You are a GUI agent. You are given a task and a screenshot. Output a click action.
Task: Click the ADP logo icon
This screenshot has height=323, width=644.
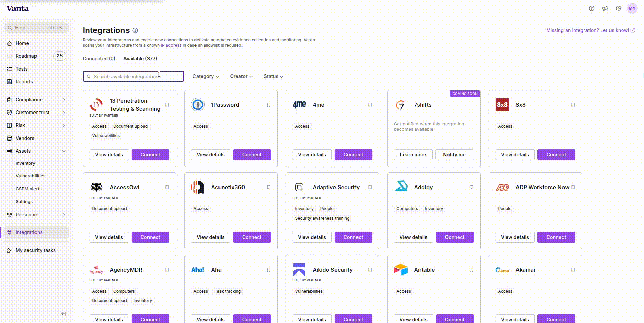[502, 187]
